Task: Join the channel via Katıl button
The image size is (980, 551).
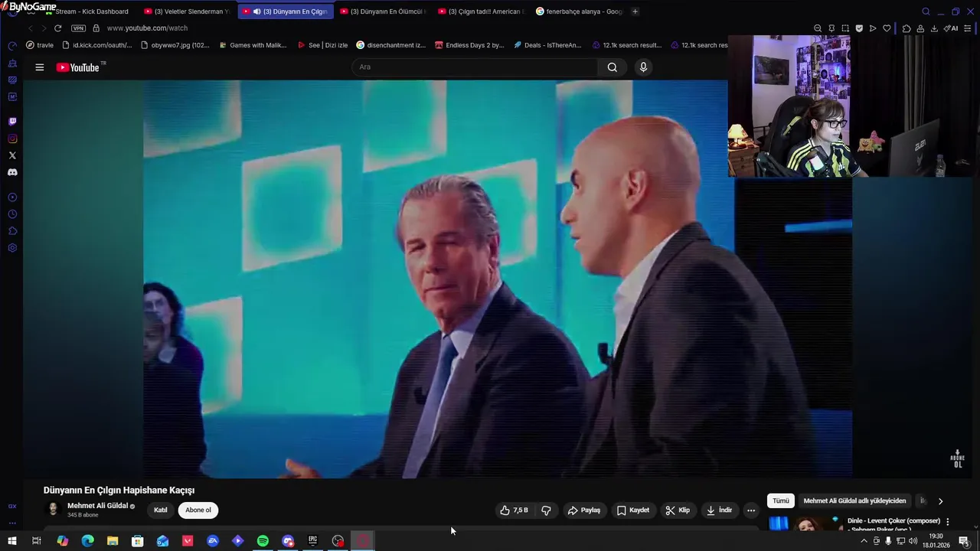Action: (161, 510)
